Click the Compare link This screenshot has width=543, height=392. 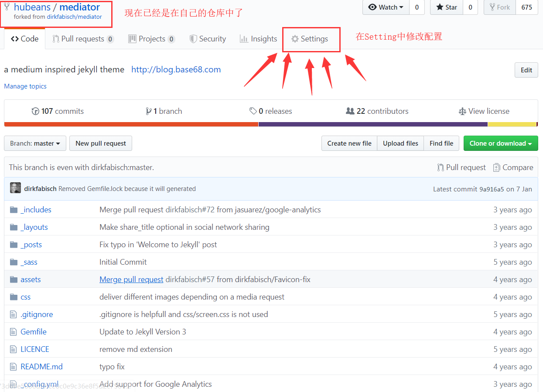pyautogui.click(x=513, y=167)
